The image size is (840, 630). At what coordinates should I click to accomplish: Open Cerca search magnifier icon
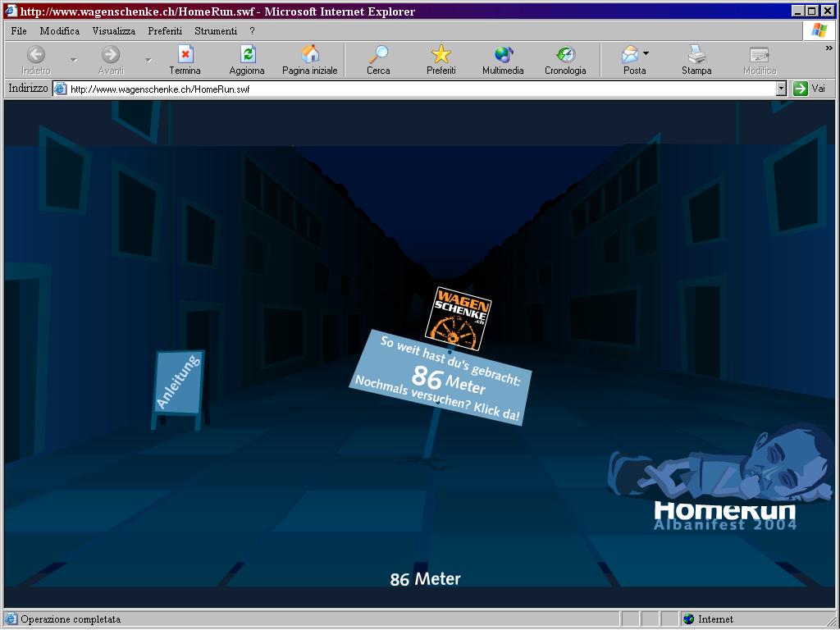(x=379, y=54)
